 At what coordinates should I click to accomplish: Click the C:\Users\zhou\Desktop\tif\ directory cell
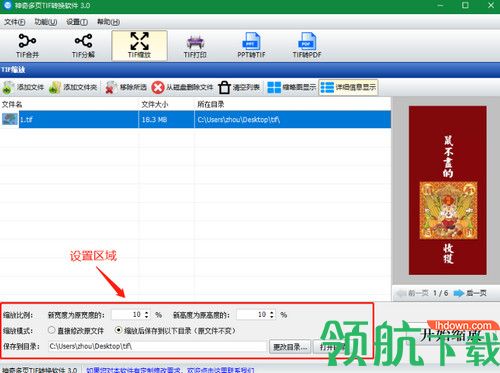292,119
